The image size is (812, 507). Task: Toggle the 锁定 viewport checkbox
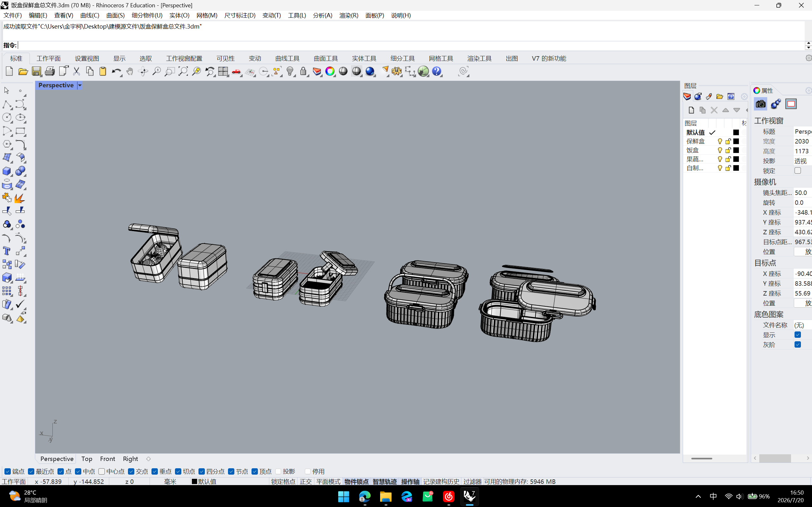point(798,170)
